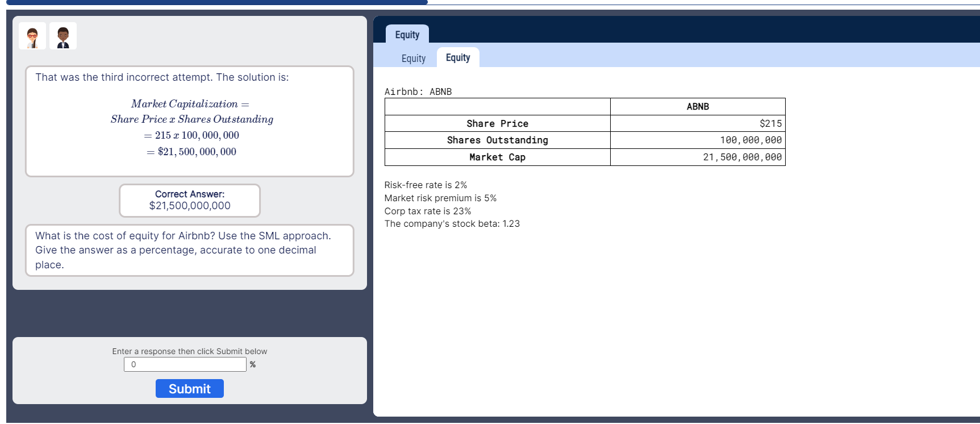Click the Enter a response instruction text

click(x=190, y=351)
